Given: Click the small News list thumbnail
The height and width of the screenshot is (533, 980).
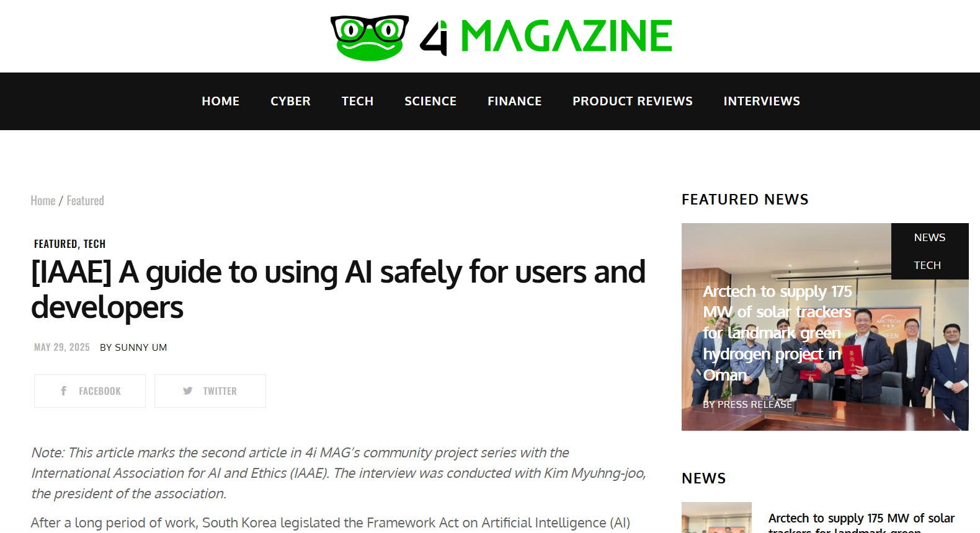Looking at the screenshot, I should [716, 518].
